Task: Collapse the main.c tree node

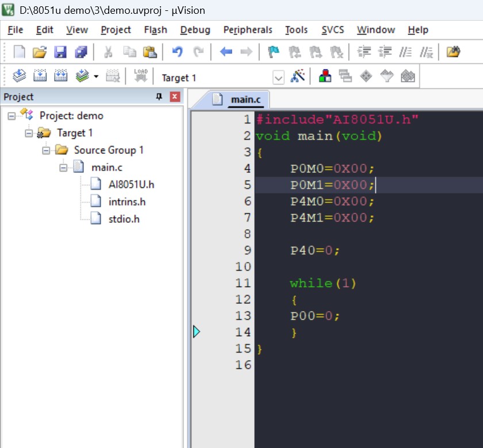Action: pyautogui.click(x=63, y=168)
